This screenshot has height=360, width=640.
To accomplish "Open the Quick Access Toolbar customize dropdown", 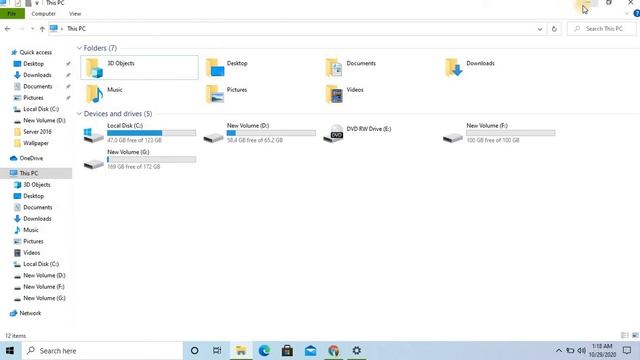I will pyautogui.click(x=37, y=3).
